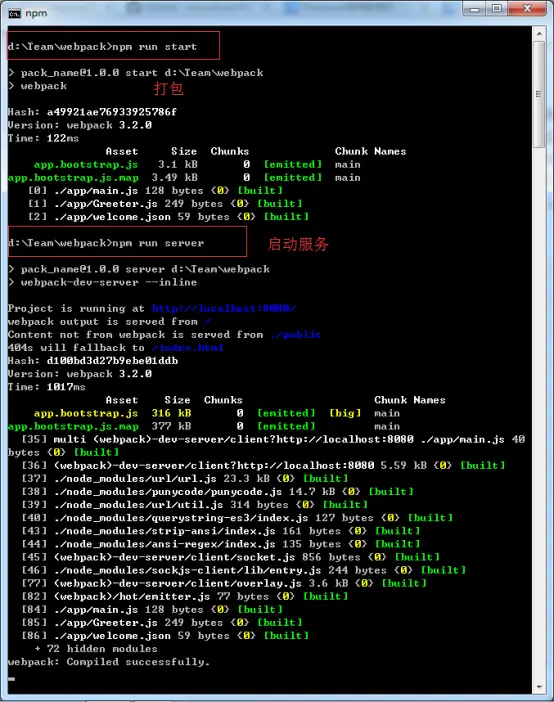The height and width of the screenshot is (702, 554).
Task: Click module [82] emitter.js line
Action: pyautogui.click(x=185, y=597)
